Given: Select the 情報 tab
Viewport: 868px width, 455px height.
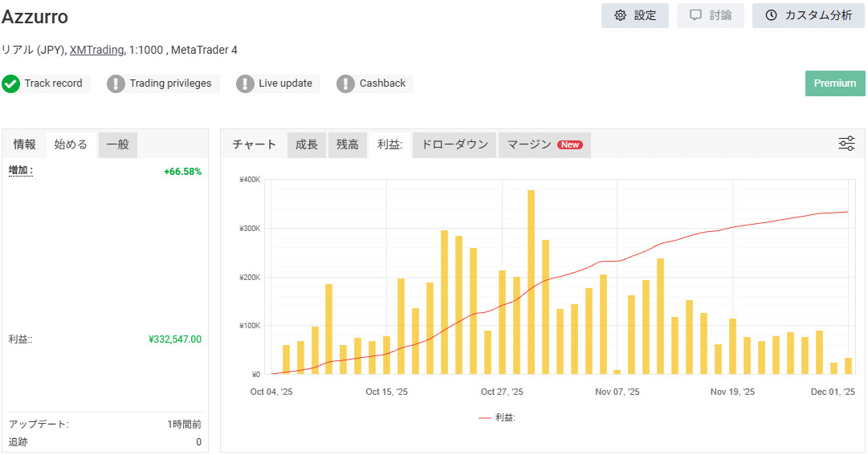Looking at the screenshot, I should [25, 144].
